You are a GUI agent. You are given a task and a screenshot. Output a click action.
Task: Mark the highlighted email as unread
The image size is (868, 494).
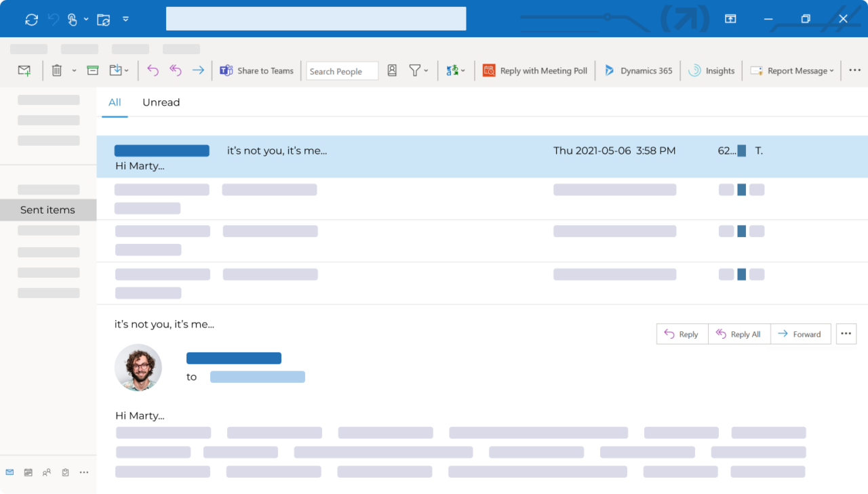741,150
